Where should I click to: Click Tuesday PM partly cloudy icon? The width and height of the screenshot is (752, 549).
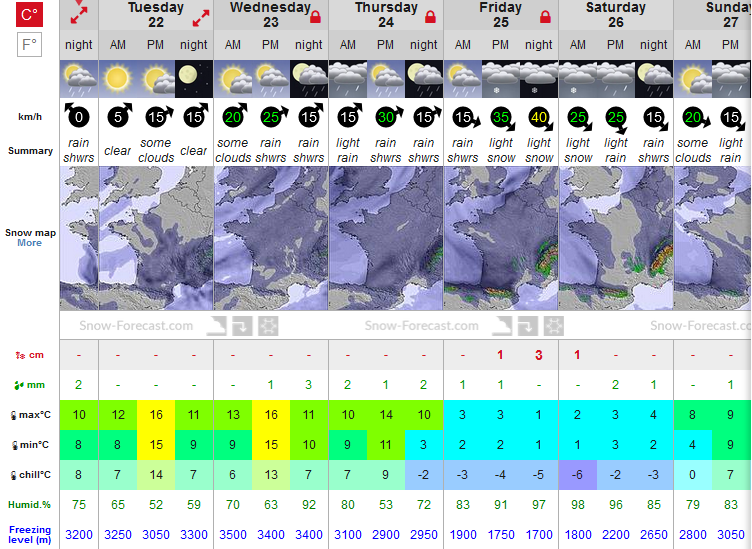click(156, 79)
